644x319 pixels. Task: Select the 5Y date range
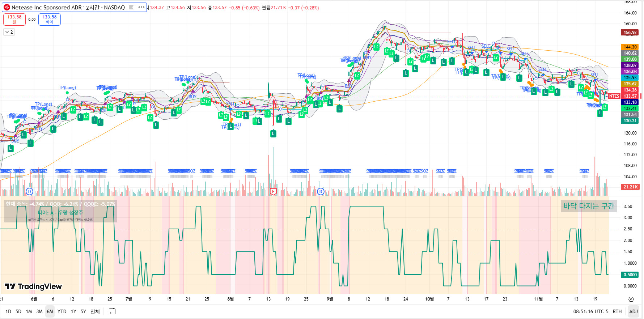tap(83, 311)
